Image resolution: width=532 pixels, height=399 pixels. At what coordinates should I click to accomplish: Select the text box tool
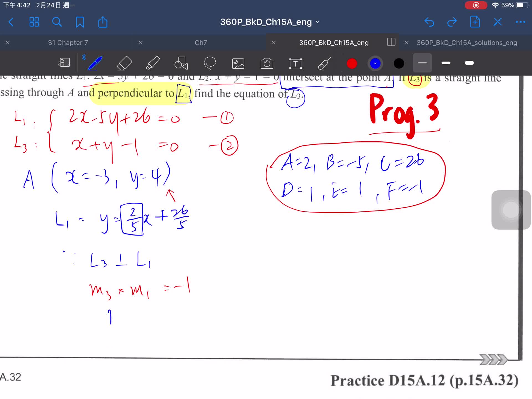(295, 63)
